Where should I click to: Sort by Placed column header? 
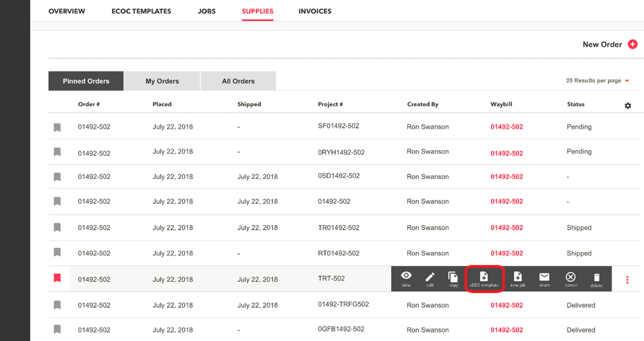[x=162, y=104]
